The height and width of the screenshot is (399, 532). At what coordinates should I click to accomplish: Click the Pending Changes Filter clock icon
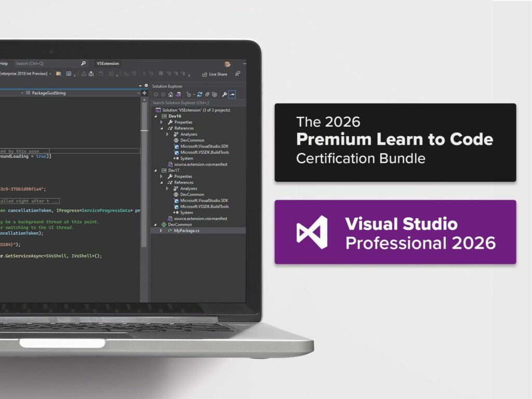point(189,95)
